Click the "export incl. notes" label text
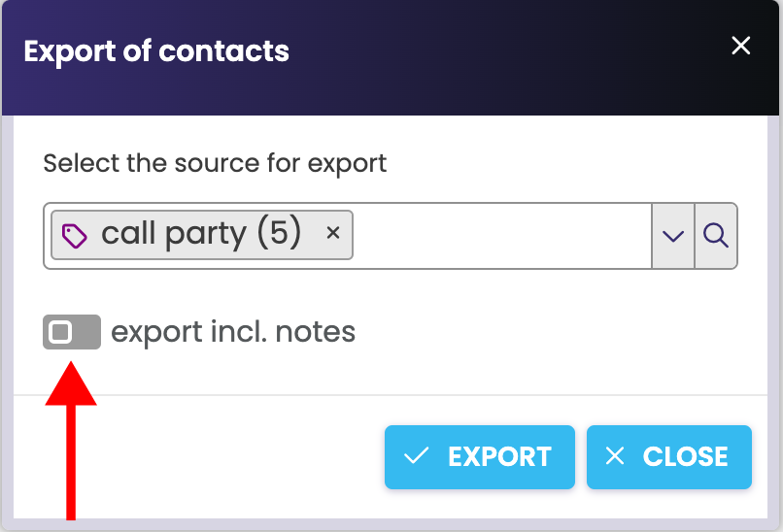 (x=233, y=332)
